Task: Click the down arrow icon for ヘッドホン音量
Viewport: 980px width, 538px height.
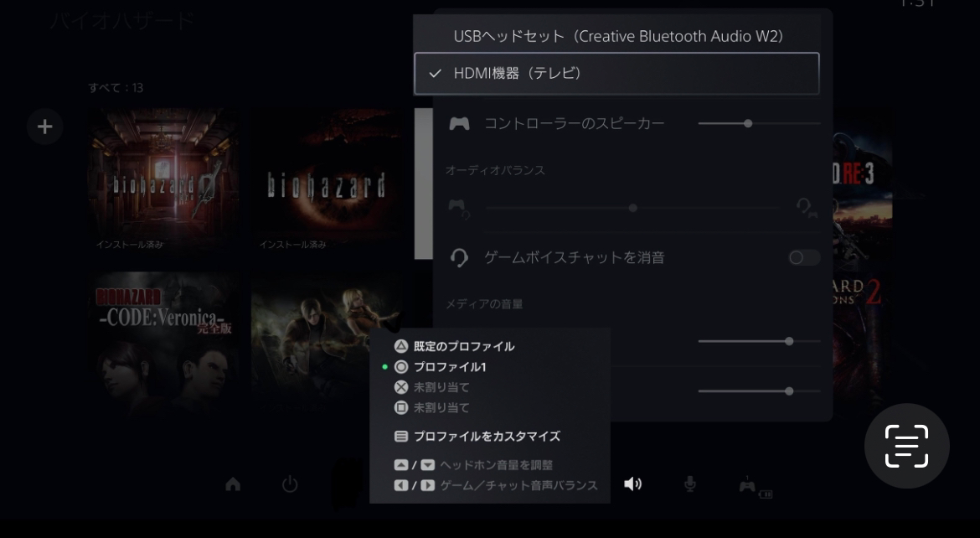Action: (x=427, y=465)
